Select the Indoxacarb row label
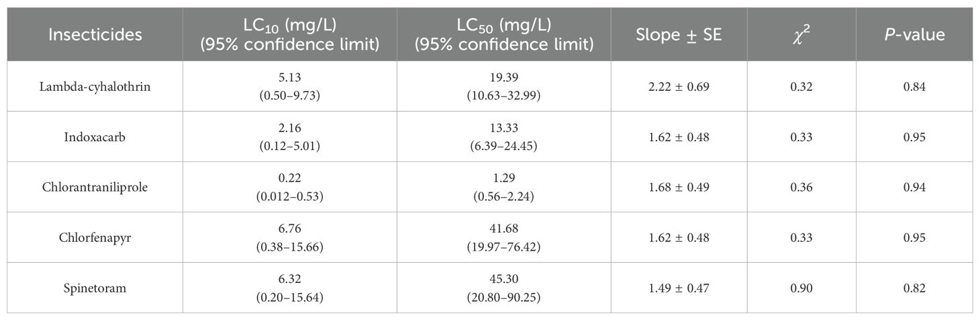This screenshot has width=980, height=320. (x=95, y=137)
